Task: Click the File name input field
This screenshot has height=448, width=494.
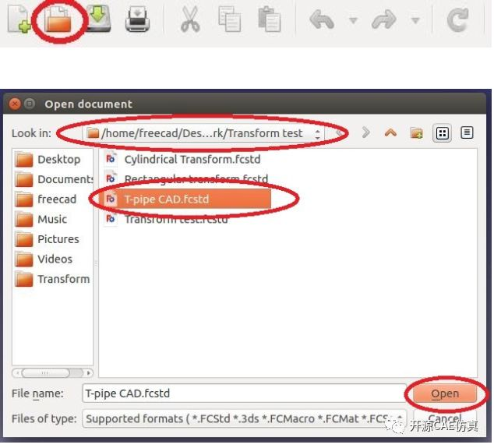Action: (x=244, y=393)
